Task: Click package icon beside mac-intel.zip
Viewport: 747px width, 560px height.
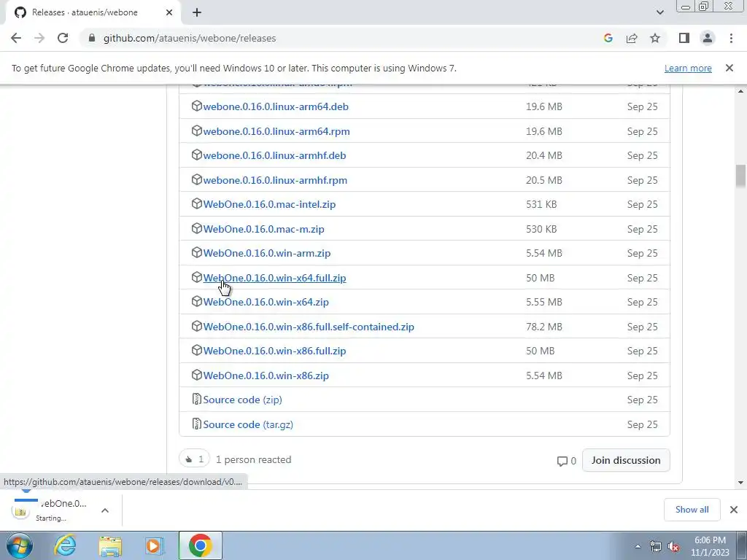Action: (196, 204)
